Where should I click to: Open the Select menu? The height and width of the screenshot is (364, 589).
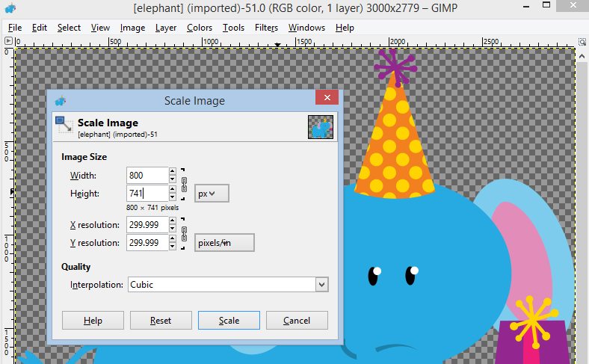(x=69, y=28)
